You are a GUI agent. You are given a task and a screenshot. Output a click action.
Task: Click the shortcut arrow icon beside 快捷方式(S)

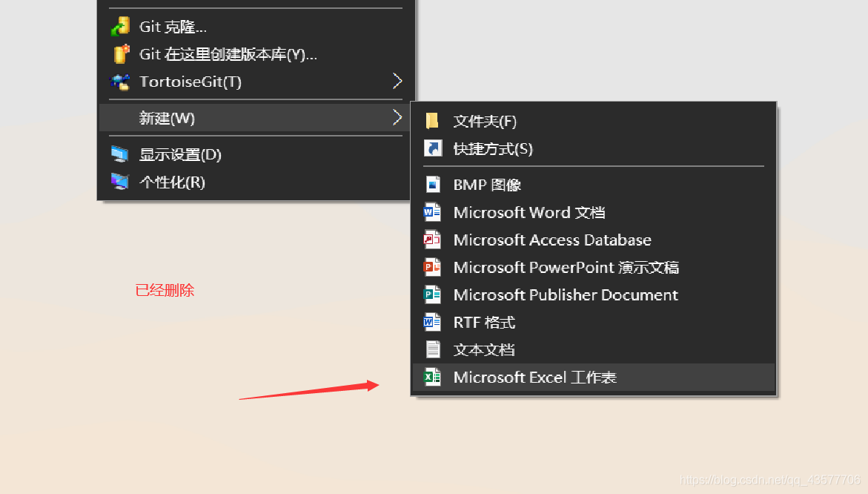tap(434, 148)
